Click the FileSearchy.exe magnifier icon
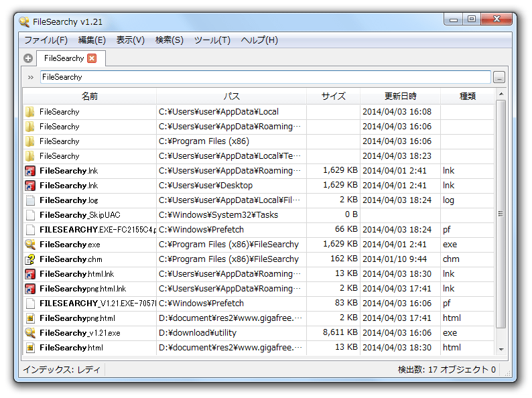This screenshot has height=398, width=532. point(30,245)
